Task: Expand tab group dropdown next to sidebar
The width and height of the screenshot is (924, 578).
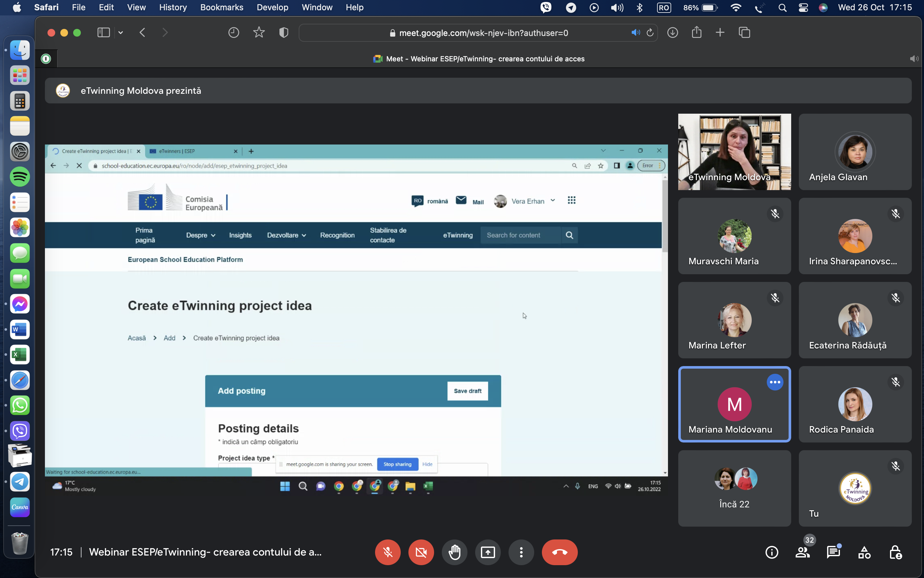Action: [x=121, y=32]
